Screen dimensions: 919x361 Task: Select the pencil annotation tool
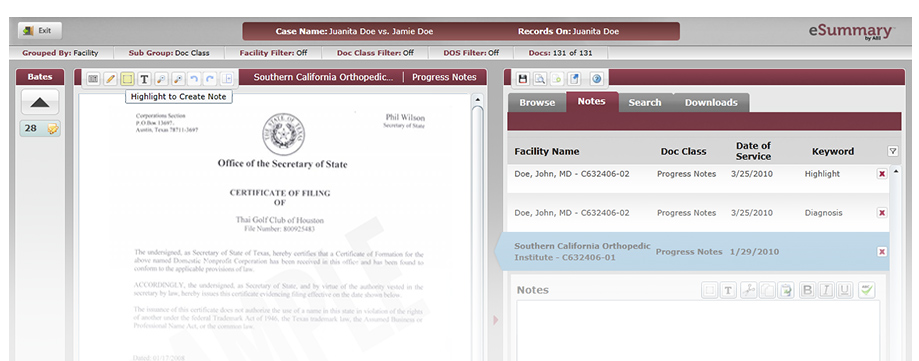coord(110,79)
